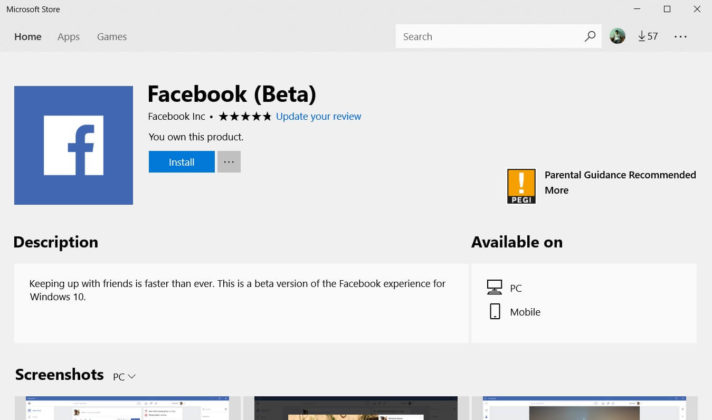The image size is (712, 420).
Task: Minimize the Microsoft Store window
Action: pos(637,9)
